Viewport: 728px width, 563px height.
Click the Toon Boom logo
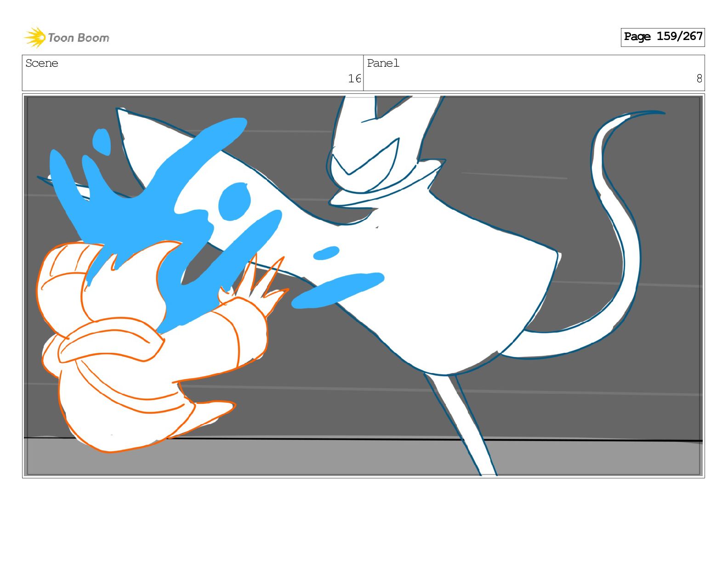click(67, 37)
